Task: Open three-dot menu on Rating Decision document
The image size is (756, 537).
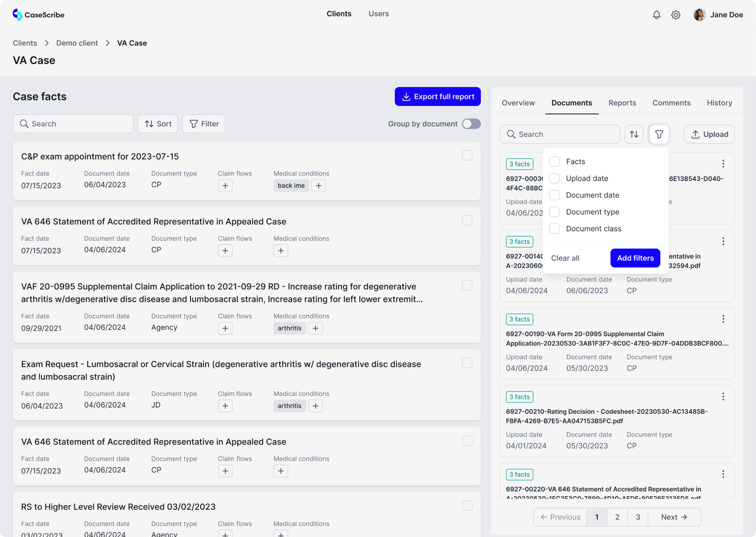Action: pyautogui.click(x=723, y=396)
